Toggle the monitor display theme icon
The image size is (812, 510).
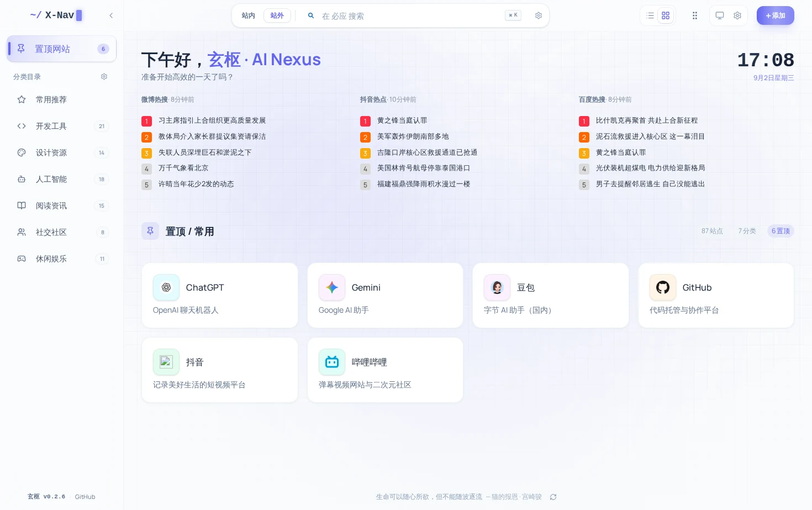click(720, 15)
